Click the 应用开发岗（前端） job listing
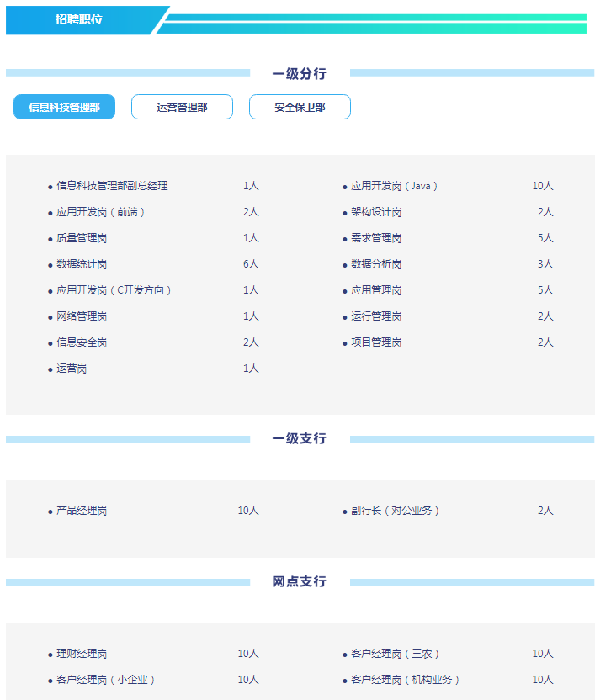The height and width of the screenshot is (700, 595). 101,212
